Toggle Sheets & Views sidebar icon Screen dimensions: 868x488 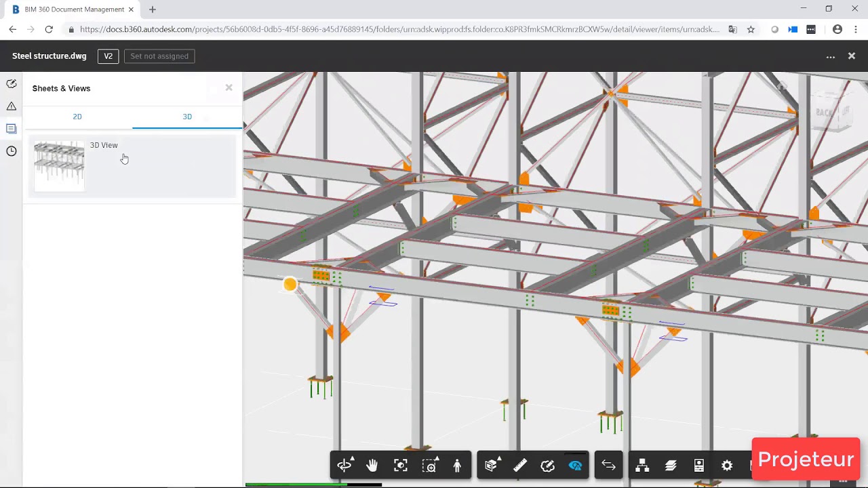(x=12, y=128)
